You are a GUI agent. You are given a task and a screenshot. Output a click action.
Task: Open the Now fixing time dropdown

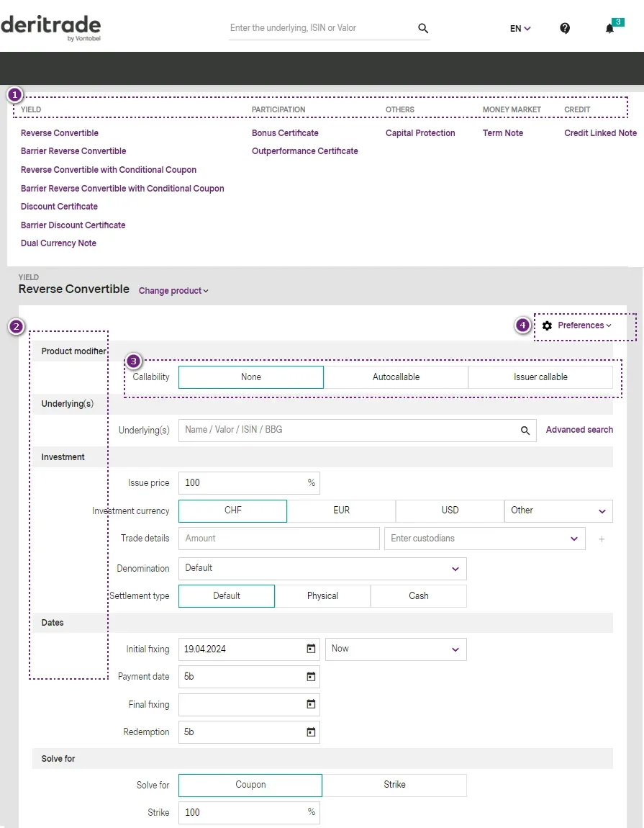pyautogui.click(x=396, y=649)
